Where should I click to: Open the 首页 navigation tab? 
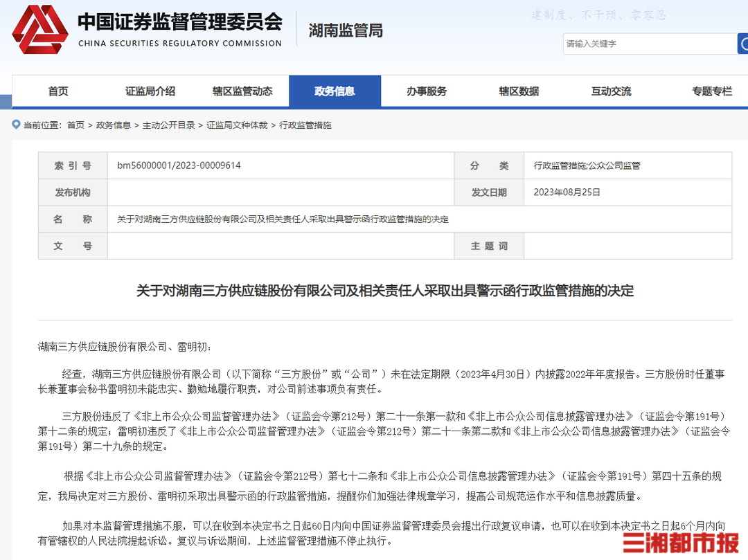tap(58, 91)
